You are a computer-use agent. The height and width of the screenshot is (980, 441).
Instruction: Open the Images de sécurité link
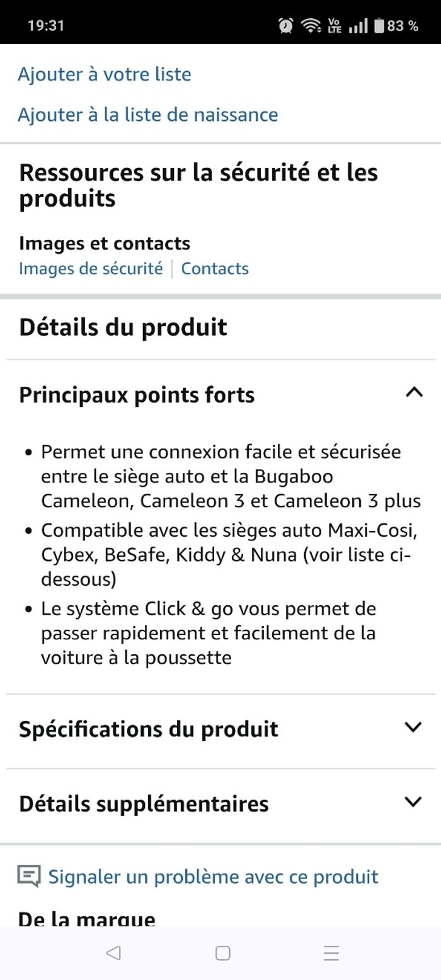tap(91, 268)
